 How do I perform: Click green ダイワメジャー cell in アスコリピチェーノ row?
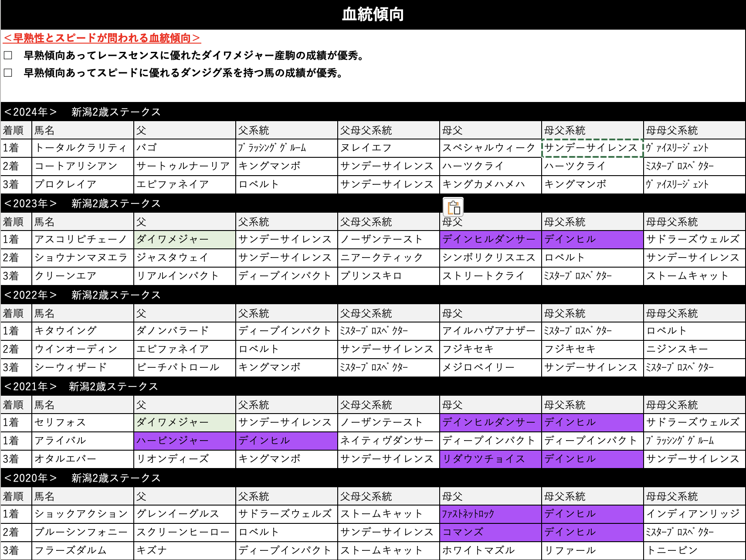tap(185, 240)
